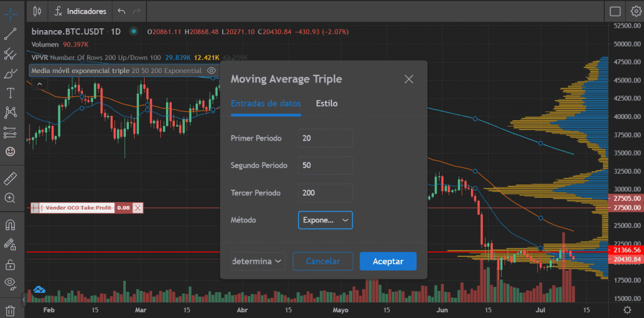Delete drawings with the trash icon
644x318 pixels.
tap(11, 310)
